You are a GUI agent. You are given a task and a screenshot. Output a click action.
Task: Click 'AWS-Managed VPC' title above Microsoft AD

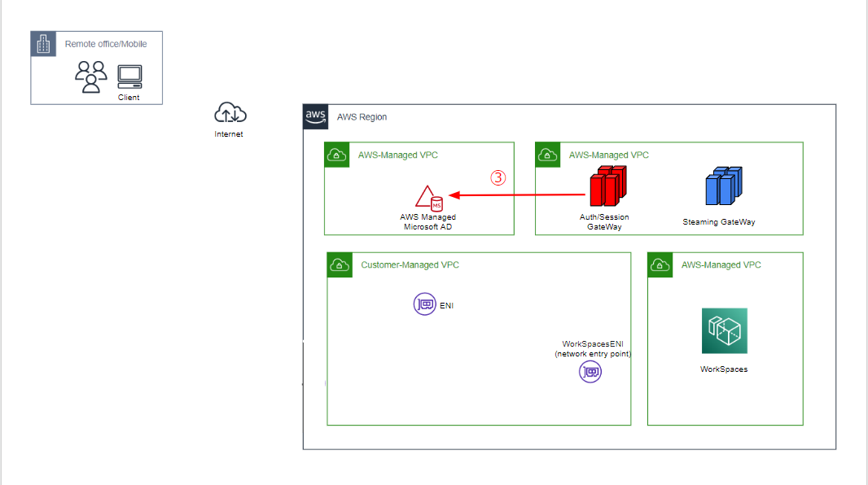point(397,155)
